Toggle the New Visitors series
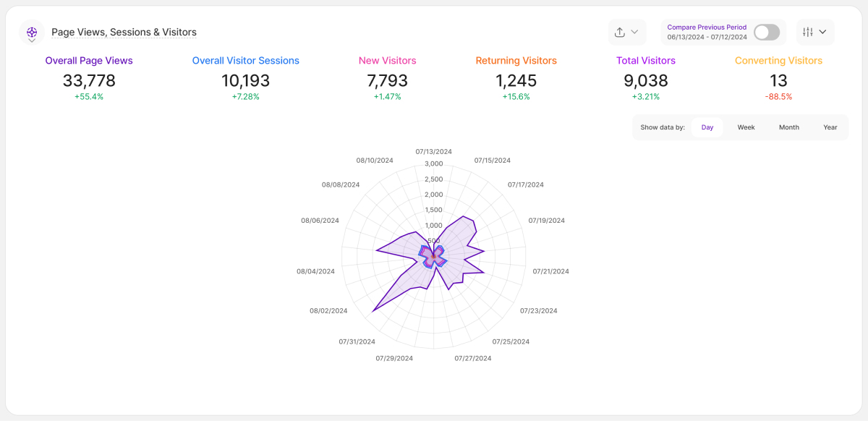Screen dimensions: 868x421 pos(387,61)
